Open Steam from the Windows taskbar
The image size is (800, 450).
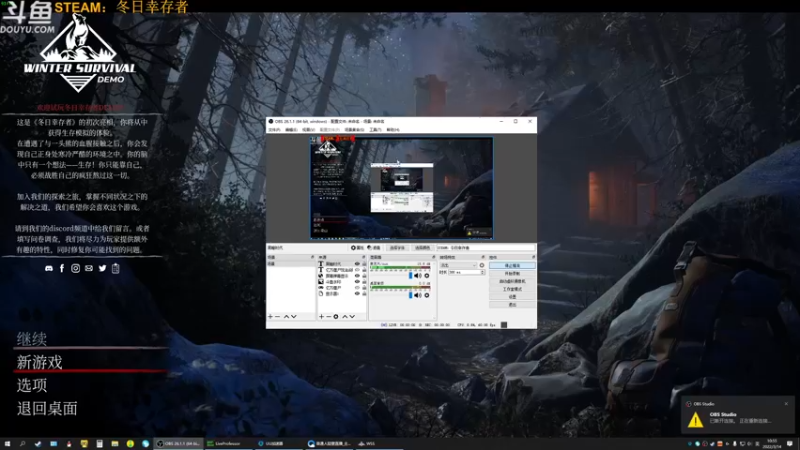pos(38,443)
